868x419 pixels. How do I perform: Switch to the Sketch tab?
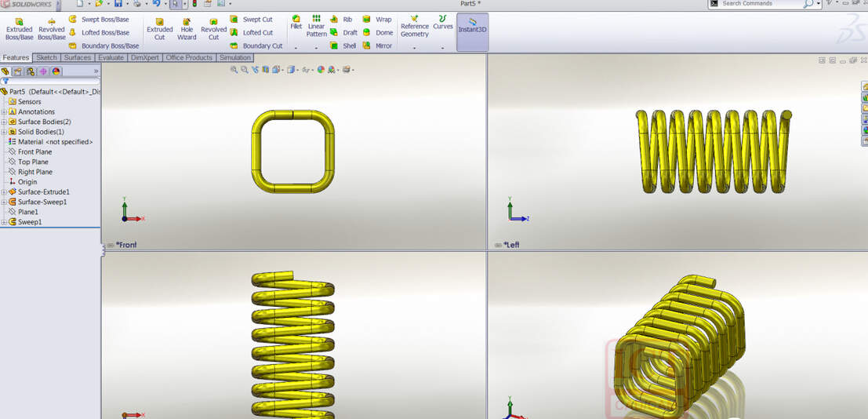click(46, 57)
